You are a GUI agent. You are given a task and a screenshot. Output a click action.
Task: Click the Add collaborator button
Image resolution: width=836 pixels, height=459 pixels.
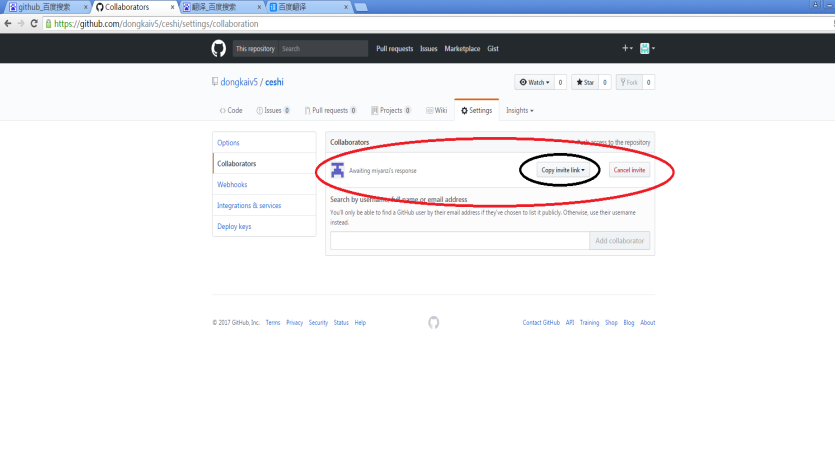620,240
